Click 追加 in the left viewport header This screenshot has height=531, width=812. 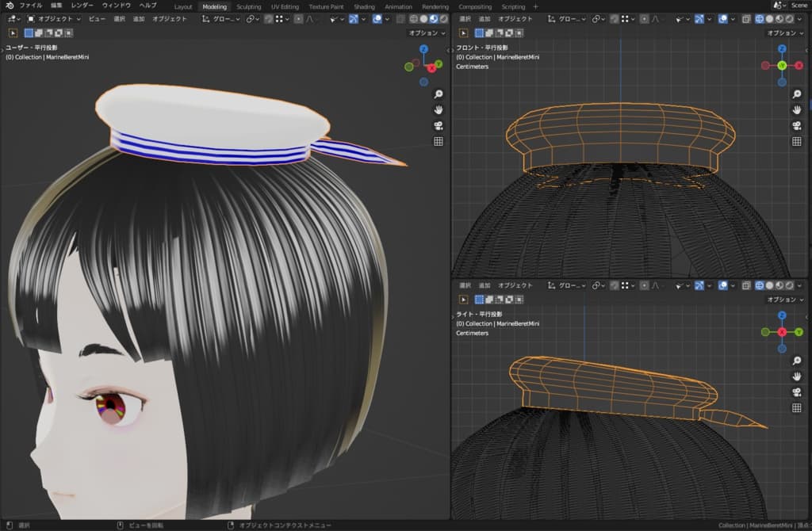pyautogui.click(x=139, y=18)
